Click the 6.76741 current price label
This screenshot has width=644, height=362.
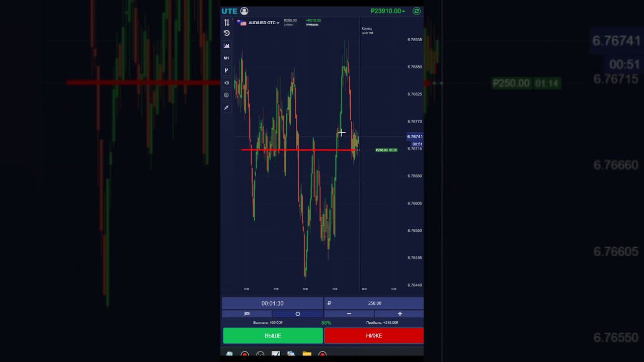click(415, 137)
